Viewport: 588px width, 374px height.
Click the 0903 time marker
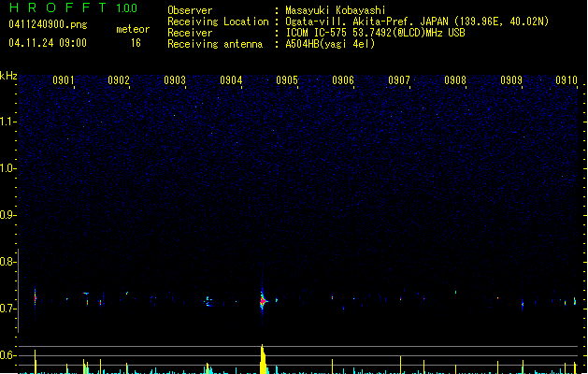[x=175, y=80]
